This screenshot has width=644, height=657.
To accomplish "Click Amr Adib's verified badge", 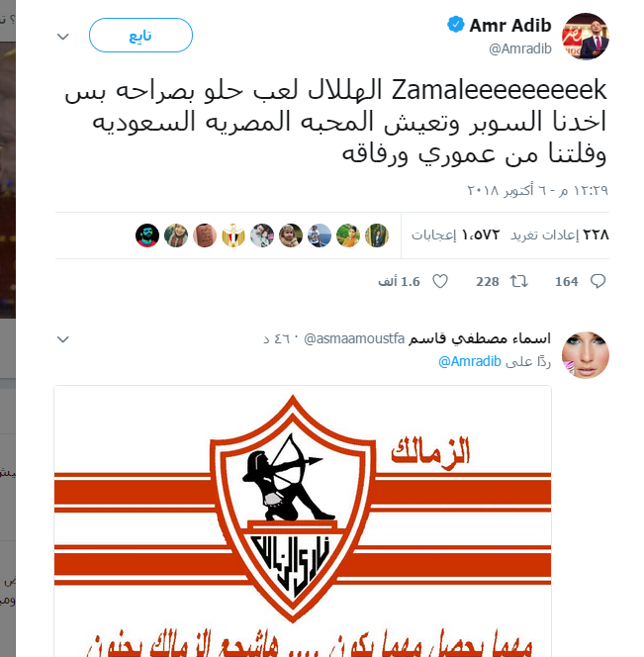I will 456,25.
